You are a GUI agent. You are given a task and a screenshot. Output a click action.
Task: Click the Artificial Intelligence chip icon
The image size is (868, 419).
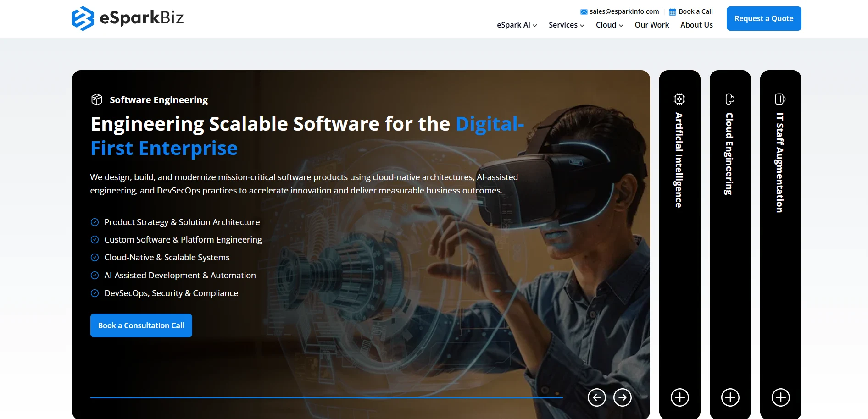pos(679,99)
